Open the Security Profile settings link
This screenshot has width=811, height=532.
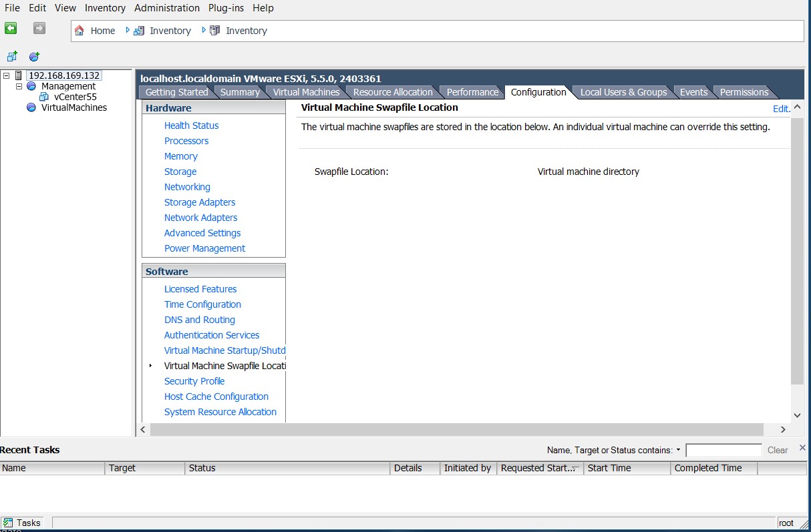pyautogui.click(x=194, y=380)
